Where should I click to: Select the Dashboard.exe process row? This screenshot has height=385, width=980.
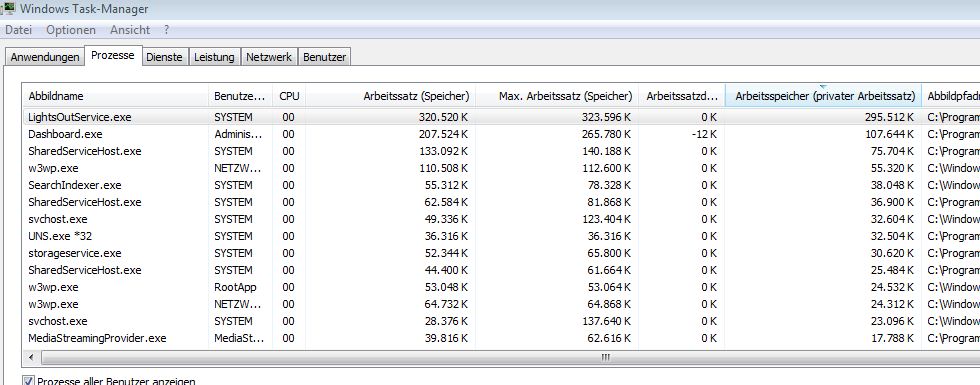click(x=501, y=134)
